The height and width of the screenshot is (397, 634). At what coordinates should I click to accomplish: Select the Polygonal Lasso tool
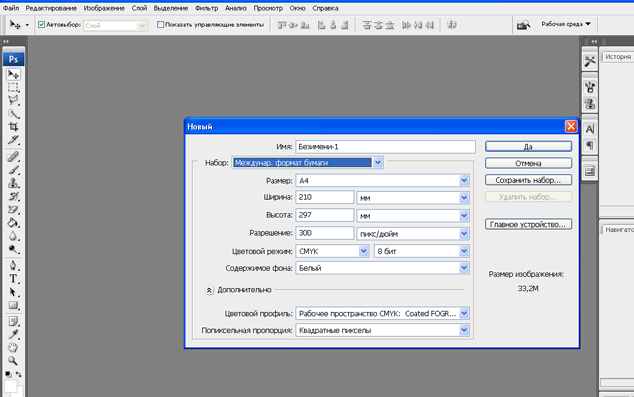(x=13, y=100)
